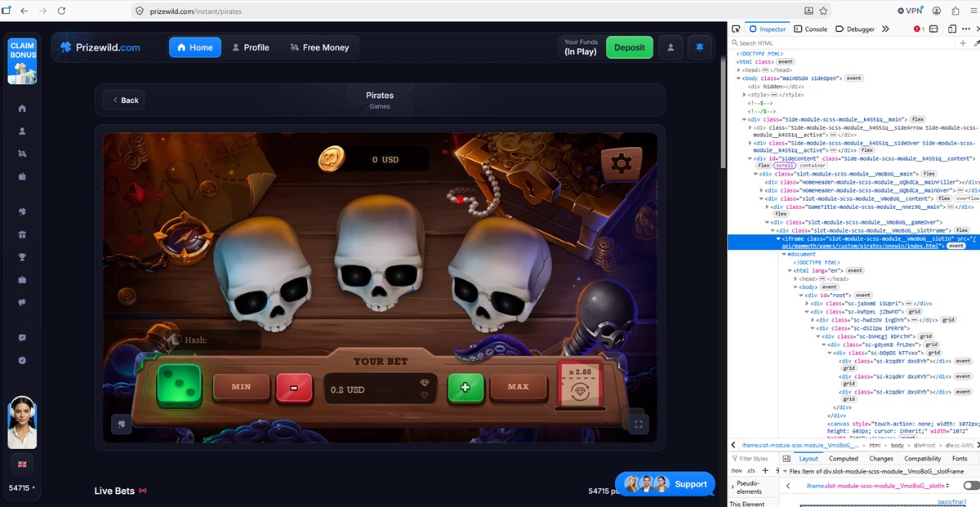Switch to the Debugger tab
The image size is (980, 507).
pyautogui.click(x=855, y=29)
